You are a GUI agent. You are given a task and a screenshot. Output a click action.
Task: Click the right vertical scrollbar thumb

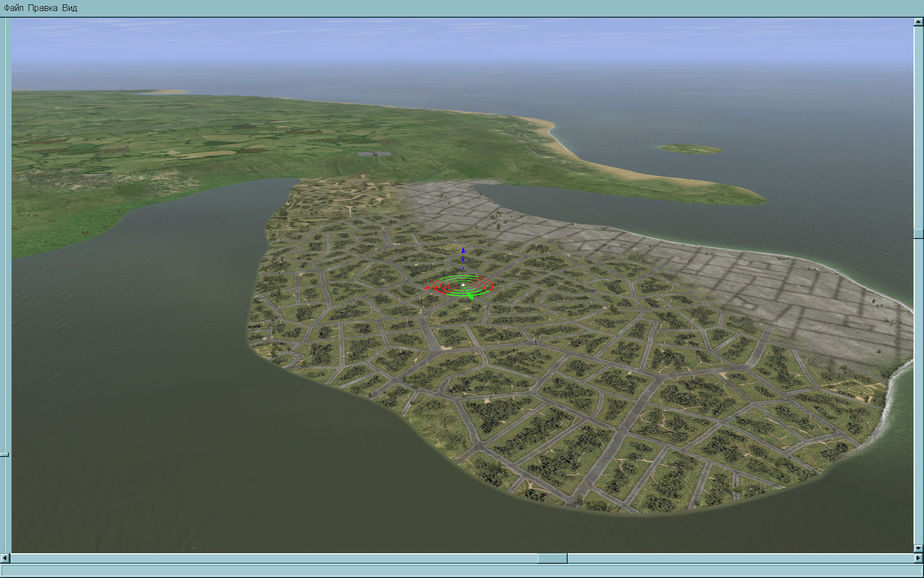pos(918,233)
